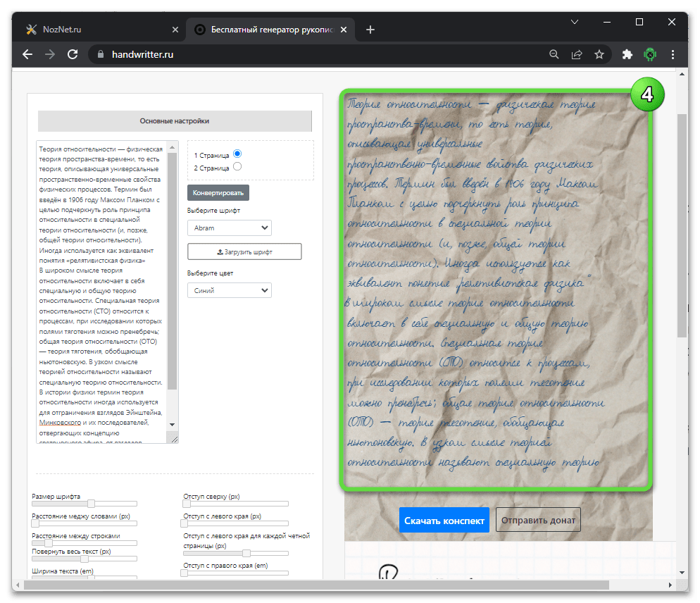Open the Abram font dropdown
The image size is (700, 603).
(x=229, y=228)
